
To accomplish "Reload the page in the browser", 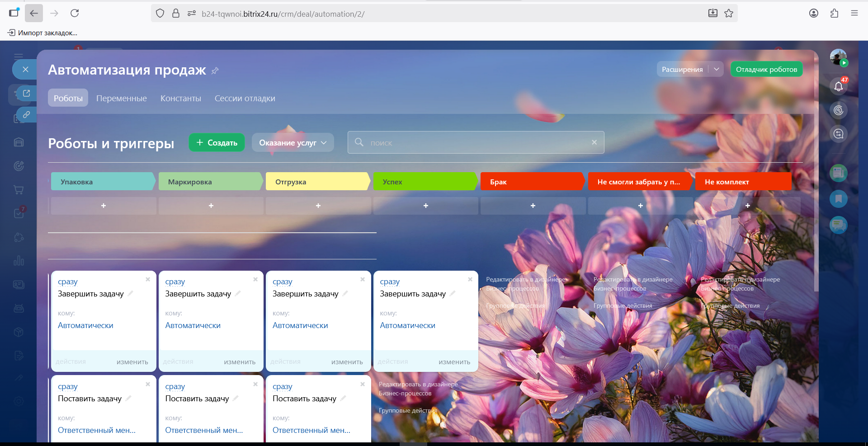I will tap(75, 13).
